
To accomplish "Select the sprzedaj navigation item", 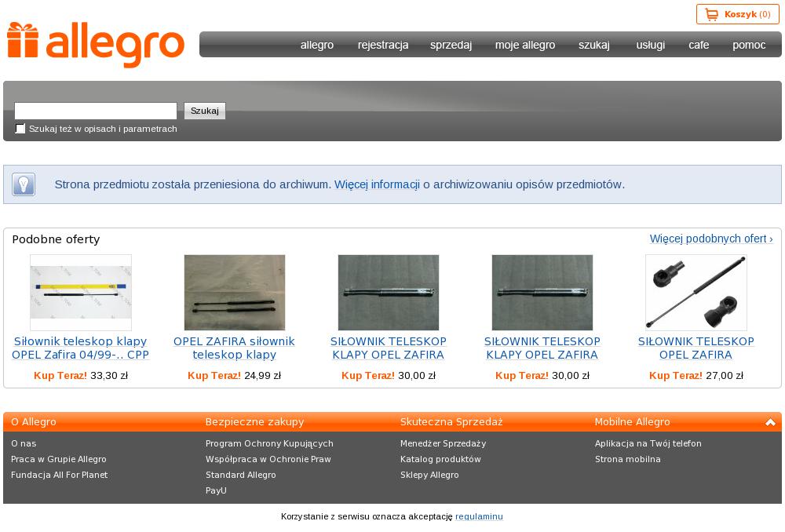I will (x=451, y=45).
